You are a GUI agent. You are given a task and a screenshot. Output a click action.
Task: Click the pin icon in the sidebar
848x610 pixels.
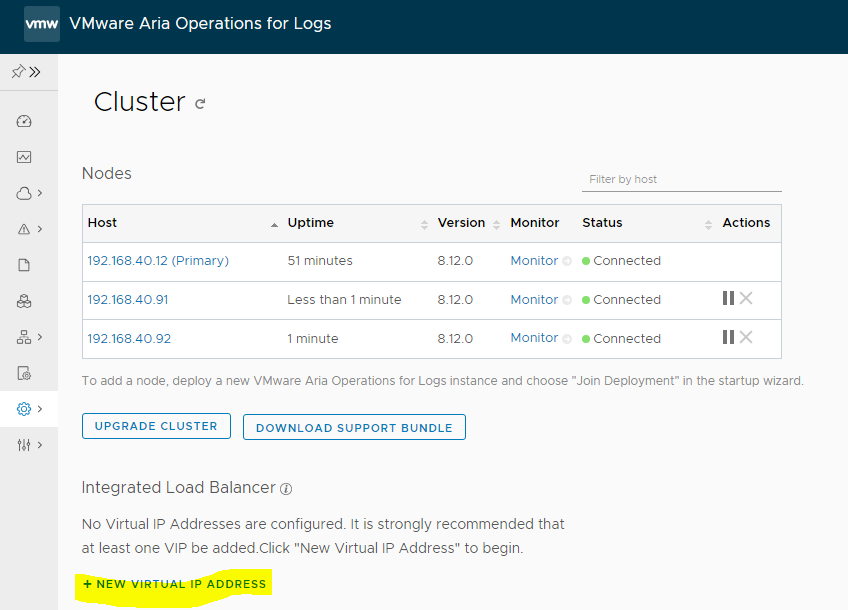[x=18, y=72]
